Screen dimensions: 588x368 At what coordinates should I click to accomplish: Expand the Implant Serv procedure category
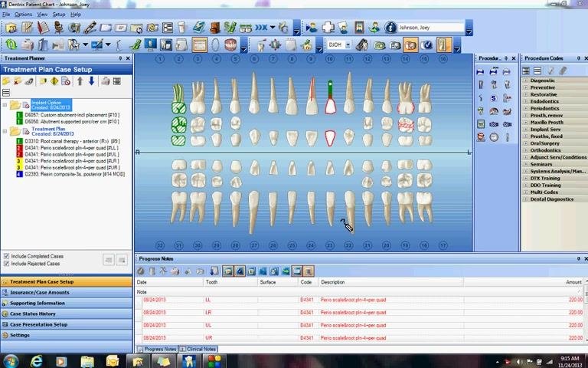click(x=526, y=129)
